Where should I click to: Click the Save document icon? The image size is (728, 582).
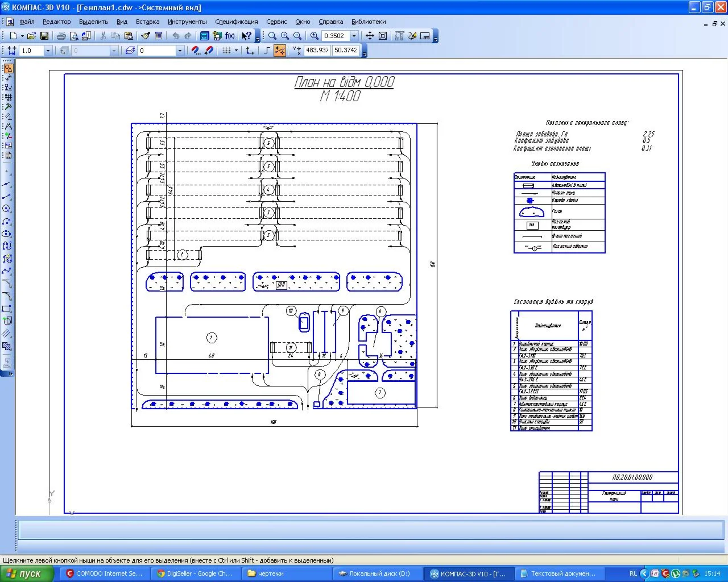click(x=44, y=36)
